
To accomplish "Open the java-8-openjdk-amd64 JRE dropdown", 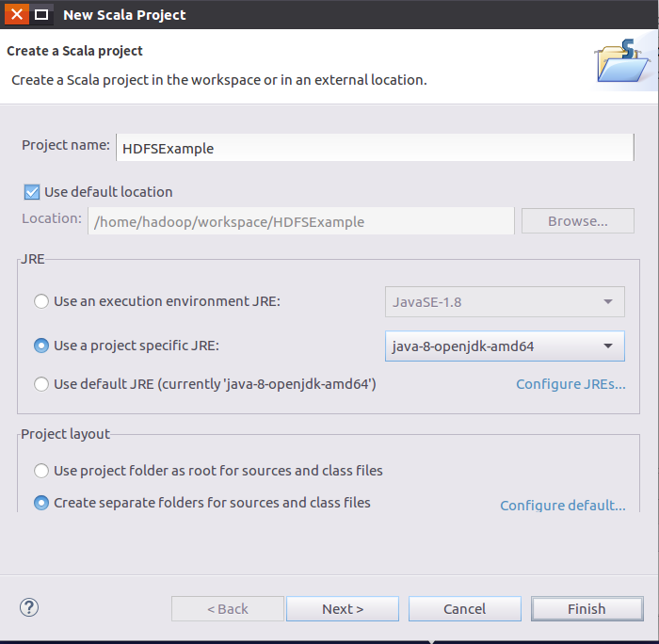I will (505, 346).
